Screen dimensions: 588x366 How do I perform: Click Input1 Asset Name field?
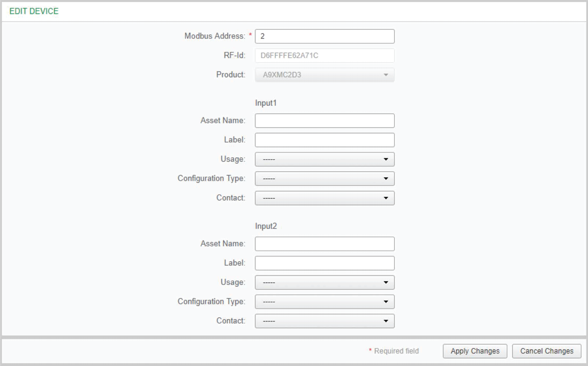(x=324, y=121)
